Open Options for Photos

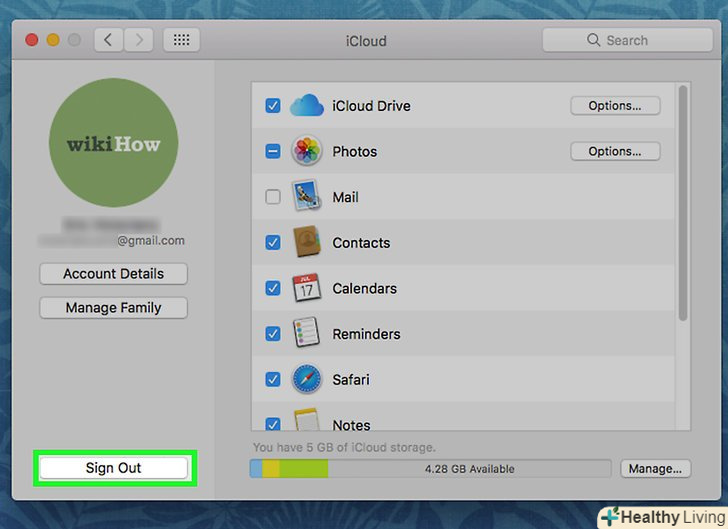pyautogui.click(x=615, y=152)
